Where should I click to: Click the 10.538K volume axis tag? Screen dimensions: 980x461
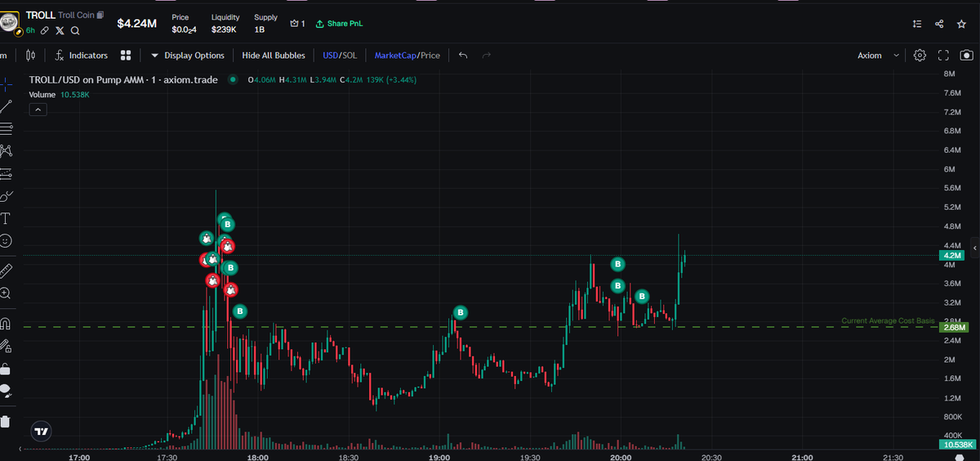point(956,445)
